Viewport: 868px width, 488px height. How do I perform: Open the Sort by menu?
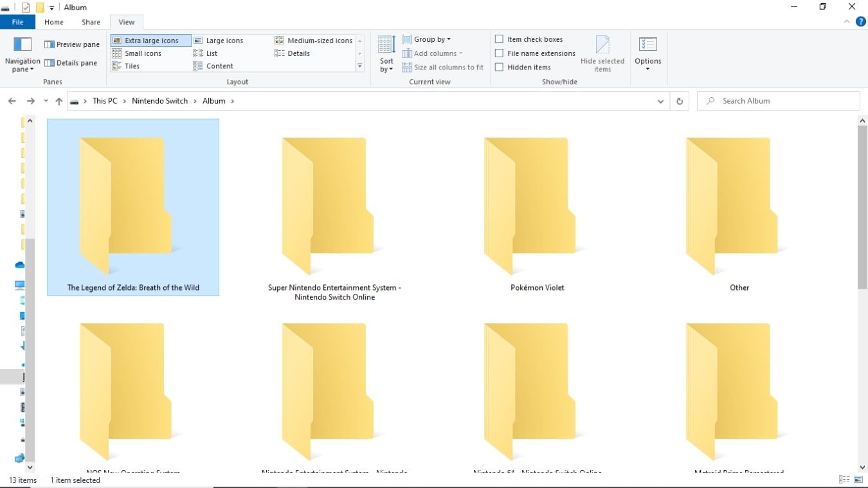(x=386, y=54)
